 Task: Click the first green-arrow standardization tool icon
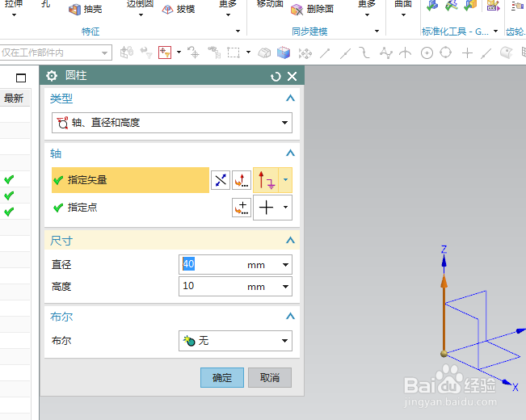pos(432,6)
